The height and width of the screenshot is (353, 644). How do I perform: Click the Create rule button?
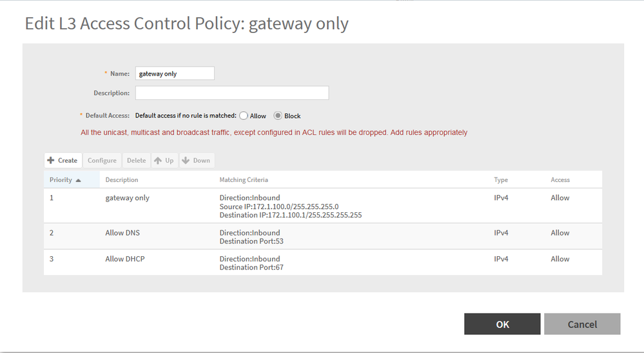tap(63, 161)
